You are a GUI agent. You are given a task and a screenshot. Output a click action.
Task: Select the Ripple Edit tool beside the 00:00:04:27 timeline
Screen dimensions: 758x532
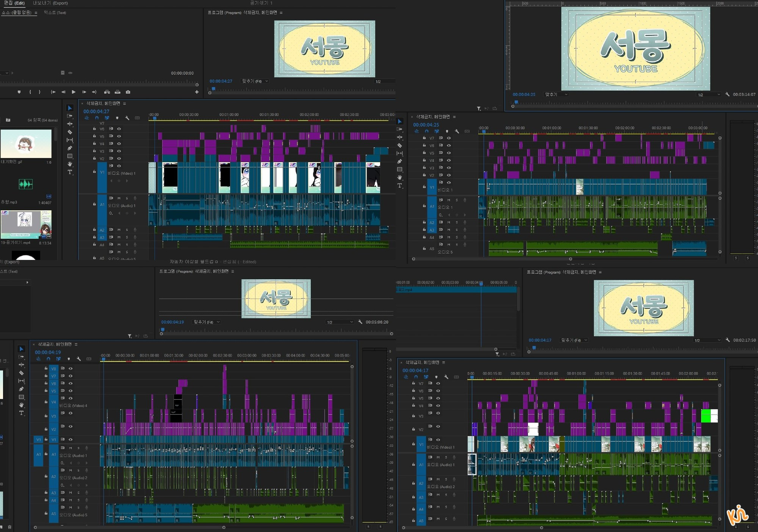click(70, 124)
